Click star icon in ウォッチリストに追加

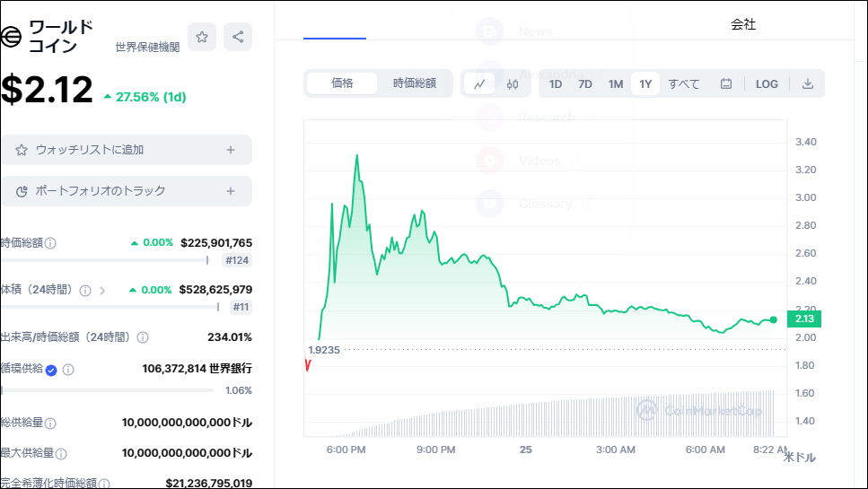pos(22,150)
